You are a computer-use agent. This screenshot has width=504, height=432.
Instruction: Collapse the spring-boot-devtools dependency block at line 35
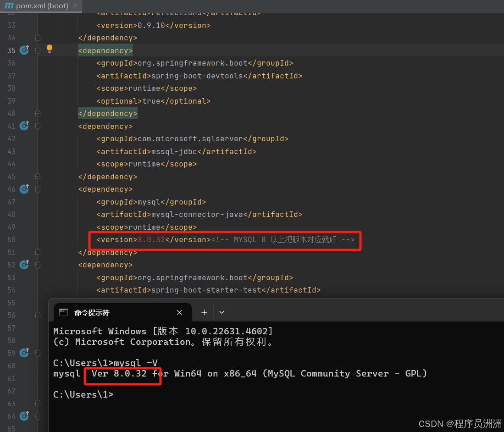pyautogui.click(x=38, y=50)
